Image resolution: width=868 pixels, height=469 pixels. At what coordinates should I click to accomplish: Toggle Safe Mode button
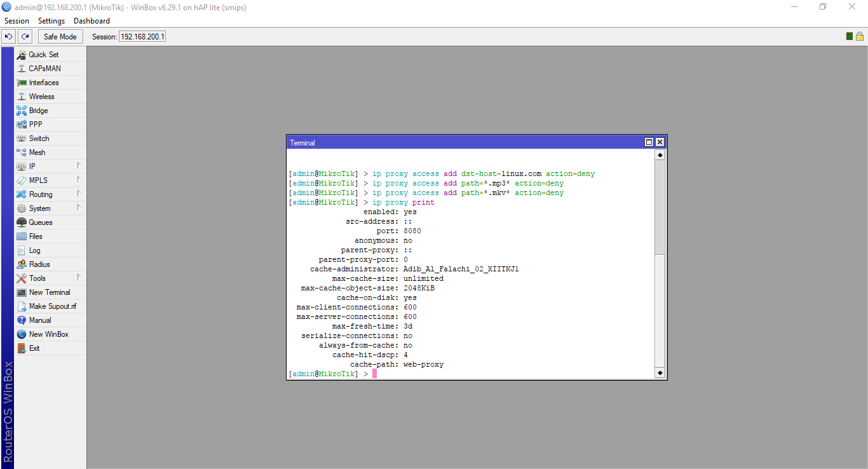click(60, 37)
